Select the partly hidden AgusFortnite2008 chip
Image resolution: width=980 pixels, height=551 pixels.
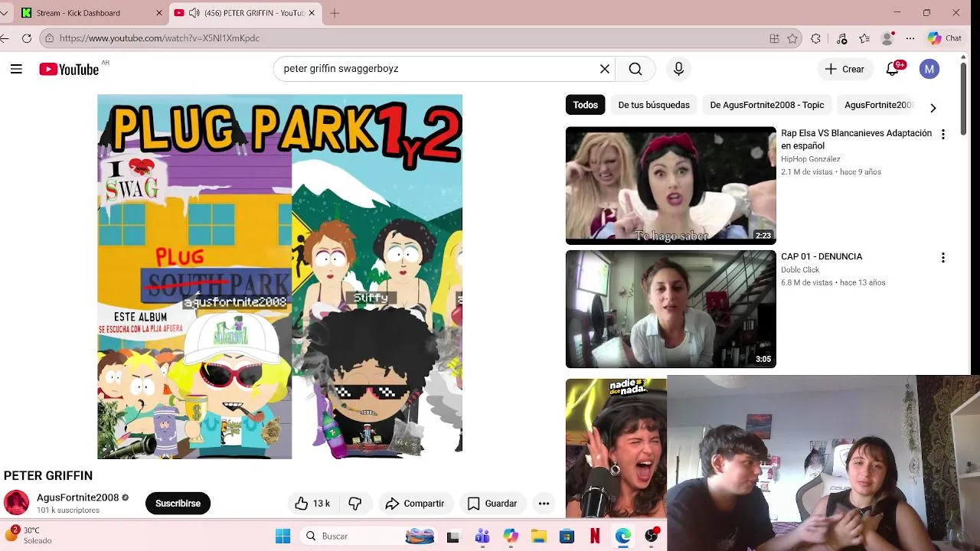[878, 105]
